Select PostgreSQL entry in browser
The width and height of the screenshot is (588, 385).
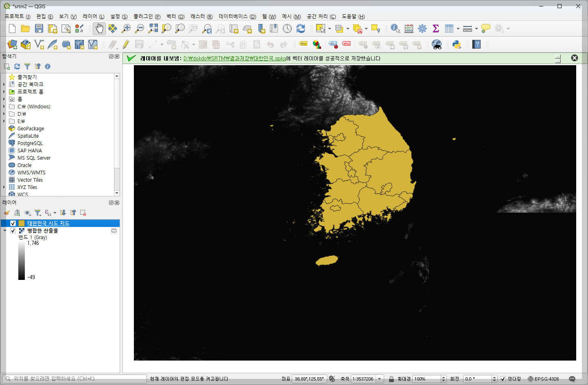tap(30, 143)
